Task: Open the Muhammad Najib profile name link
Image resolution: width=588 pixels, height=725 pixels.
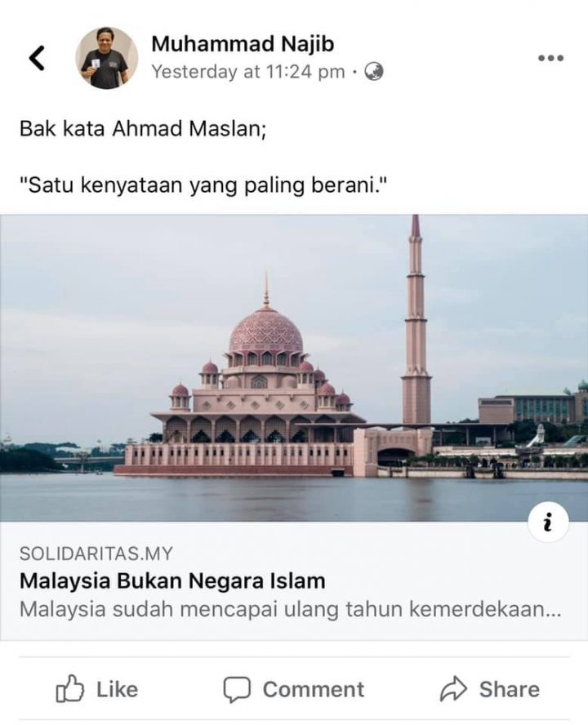Action: (x=243, y=44)
